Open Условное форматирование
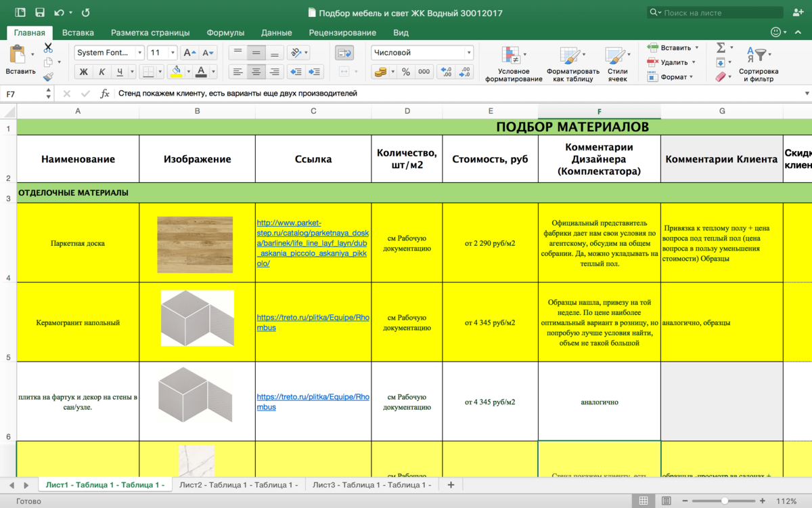The height and width of the screenshot is (508, 812). click(513, 64)
